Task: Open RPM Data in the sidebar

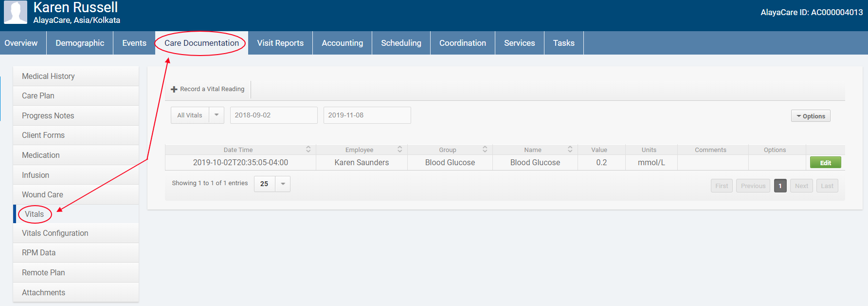Action: coord(39,252)
